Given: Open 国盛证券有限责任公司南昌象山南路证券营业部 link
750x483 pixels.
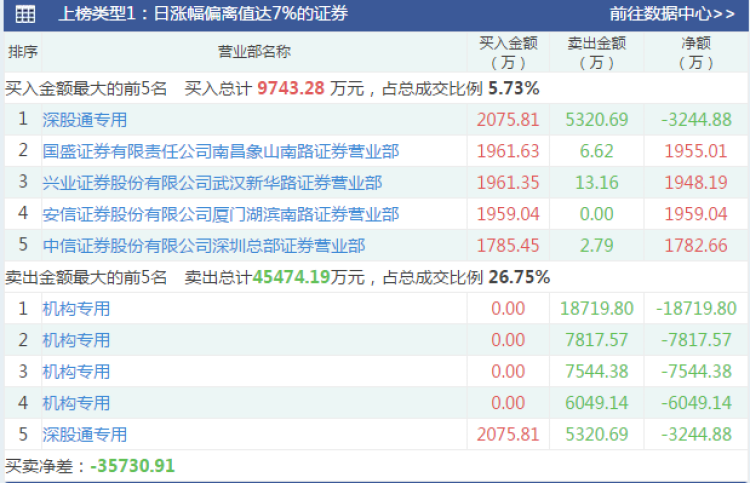Looking at the screenshot, I should (221, 151).
